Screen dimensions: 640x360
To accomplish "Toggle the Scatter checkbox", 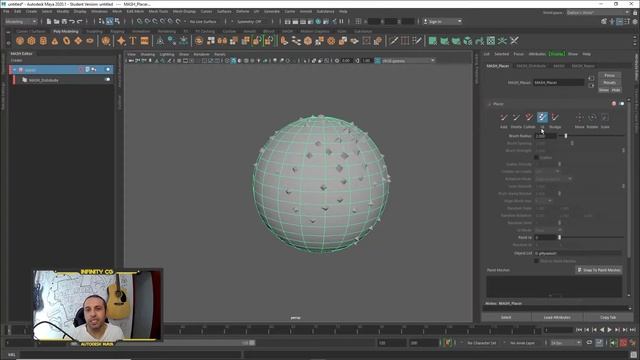I will pos(537,157).
